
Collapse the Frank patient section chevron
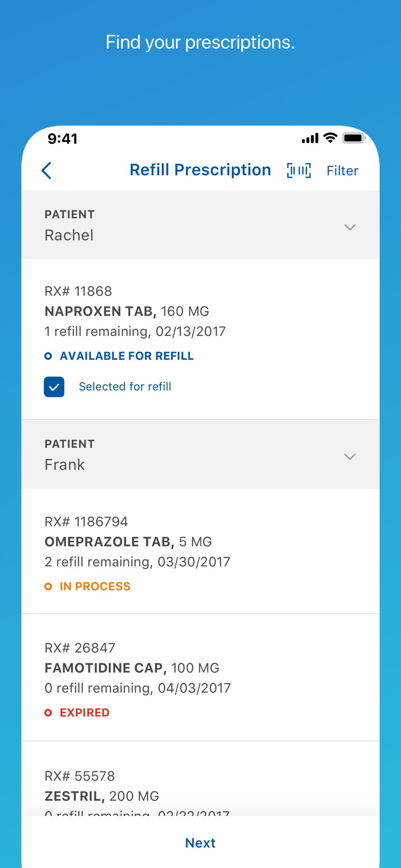click(x=350, y=457)
